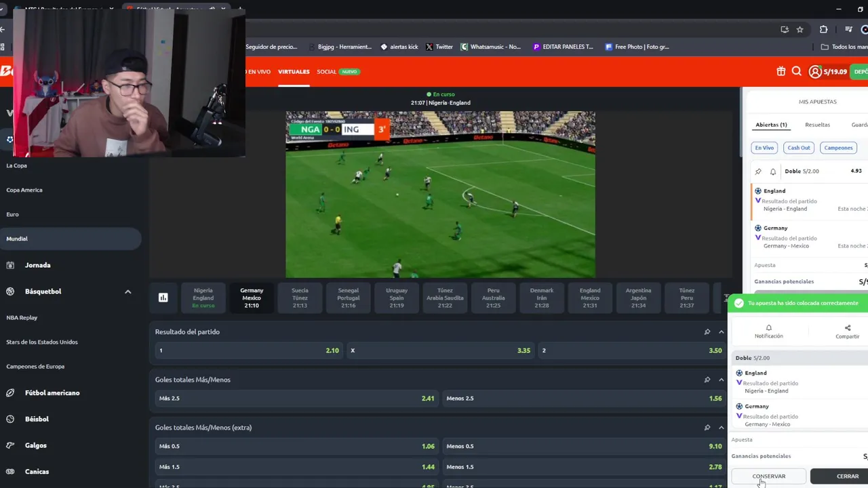Select the Senegal Portugal 21:16 match
This screenshot has width=868, height=488.
(349, 298)
